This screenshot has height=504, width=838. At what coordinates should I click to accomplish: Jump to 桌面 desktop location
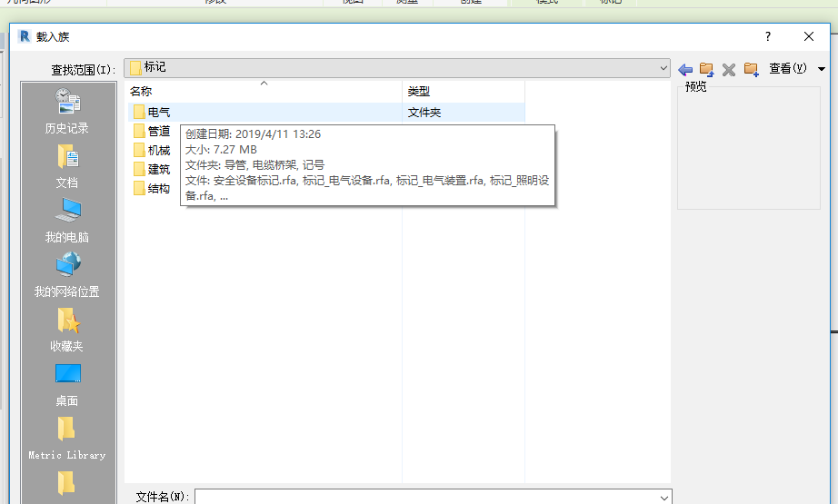tap(67, 384)
